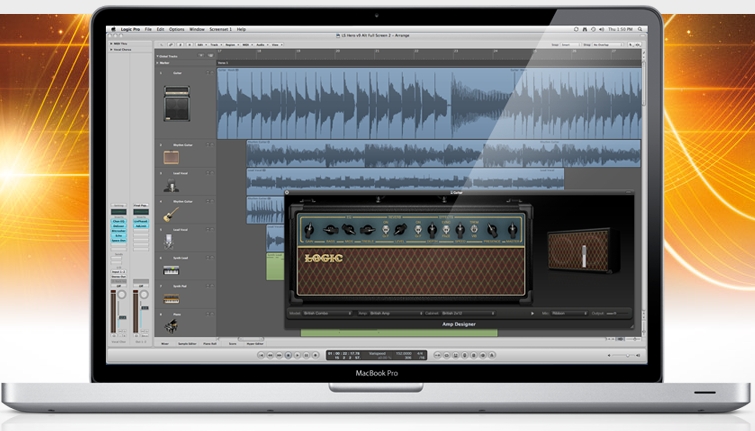The height and width of the screenshot is (431, 755).
Task: Flip the Effects ON/OFF switch on the amp
Action: pos(418,229)
